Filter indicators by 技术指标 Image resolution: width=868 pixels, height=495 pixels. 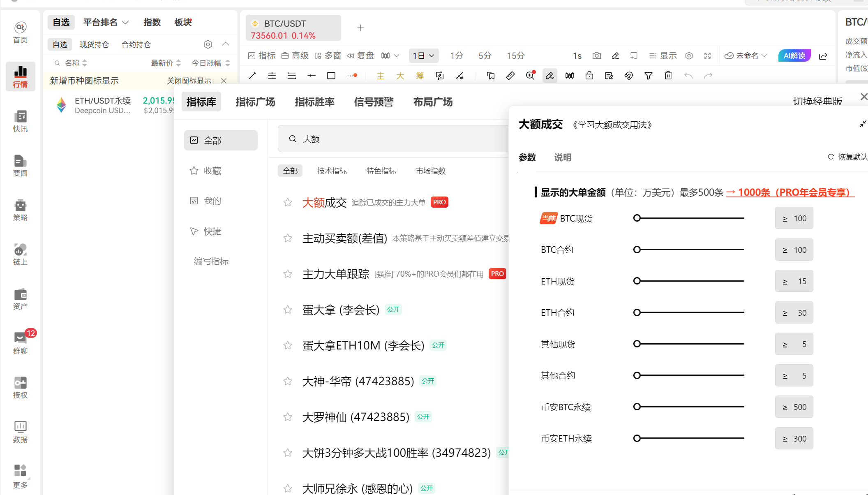[x=332, y=171]
